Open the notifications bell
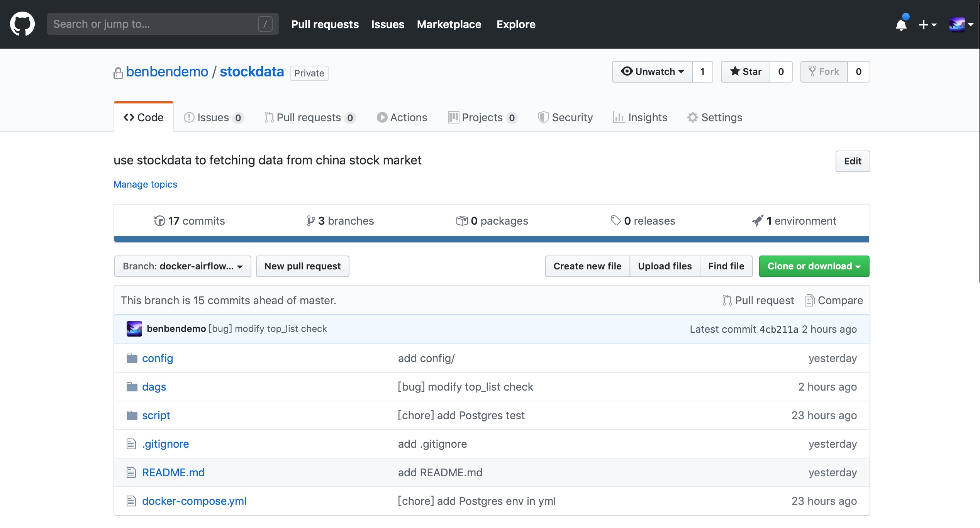Viewport: 980px width, 528px height. (x=901, y=25)
